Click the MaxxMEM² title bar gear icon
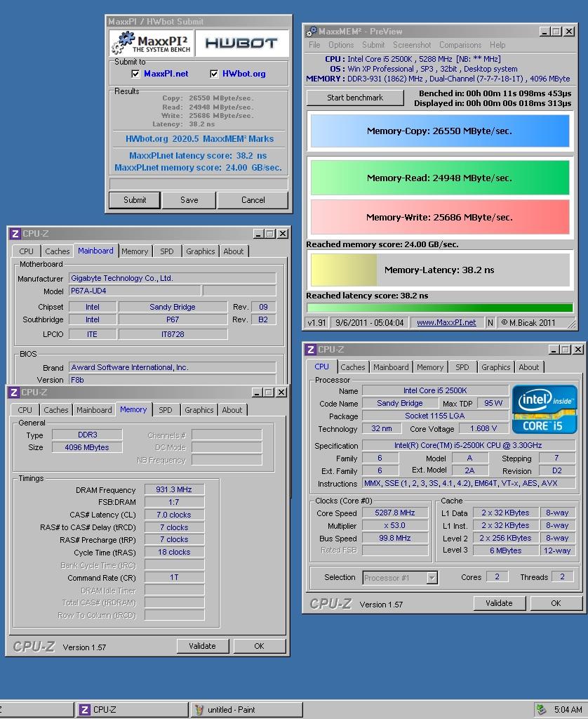This screenshot has height=719, width=588. (x=311, y=31)
